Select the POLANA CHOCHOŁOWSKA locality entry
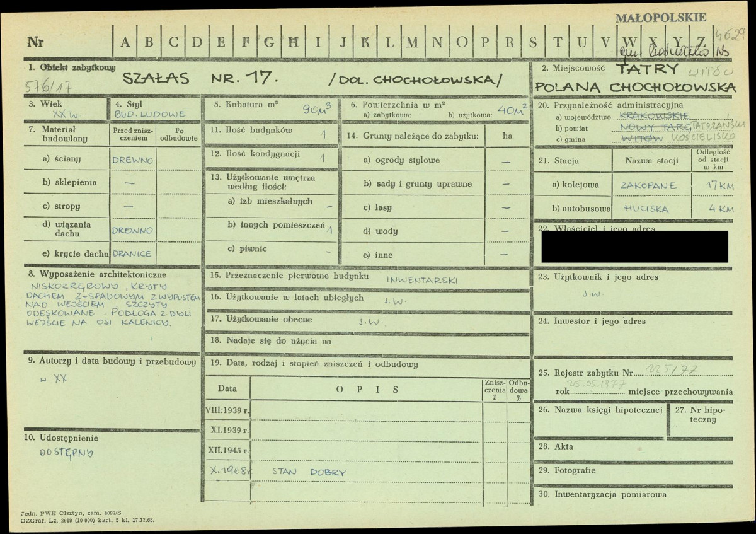Screen dimensions: 756x534 635,87
